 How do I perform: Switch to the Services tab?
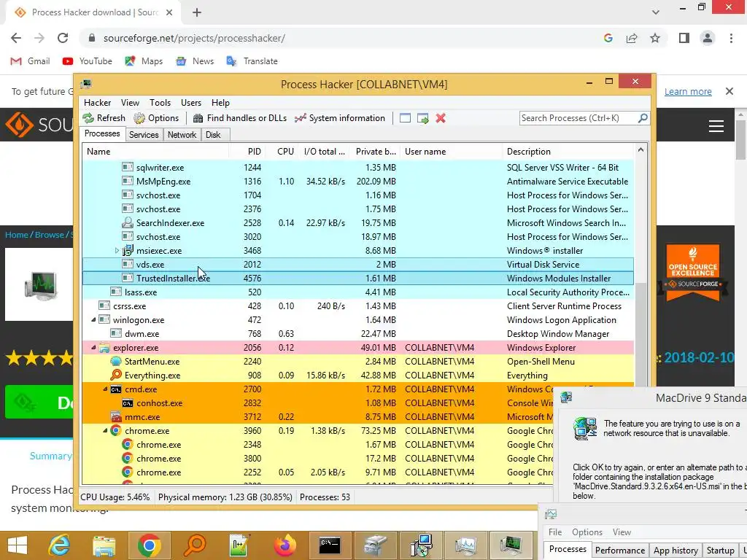tap(144, 135)
